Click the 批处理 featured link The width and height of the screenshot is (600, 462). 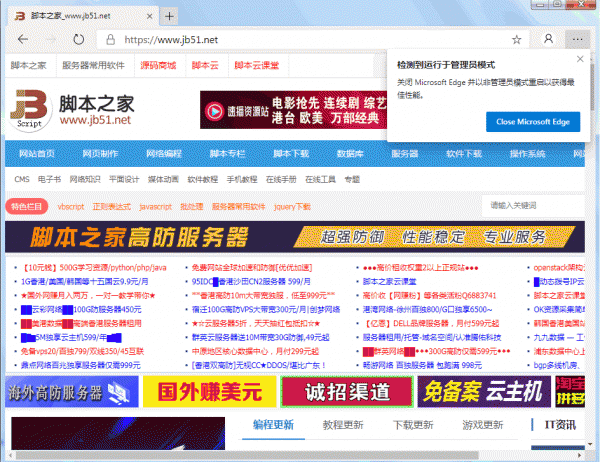192,207
